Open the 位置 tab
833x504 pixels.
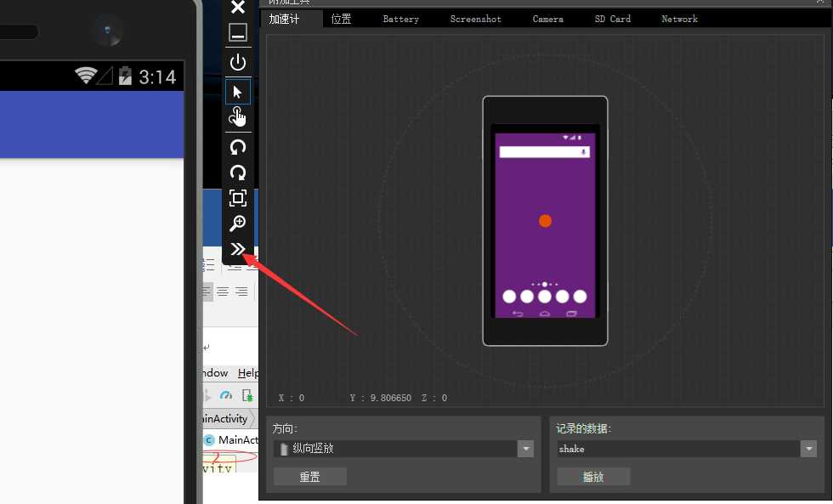point(341,19)
